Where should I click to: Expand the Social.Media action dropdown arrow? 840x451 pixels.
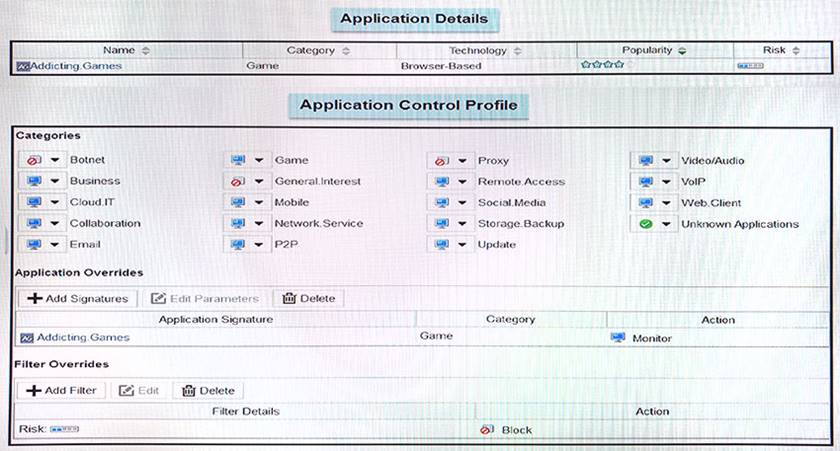point(462,203)
